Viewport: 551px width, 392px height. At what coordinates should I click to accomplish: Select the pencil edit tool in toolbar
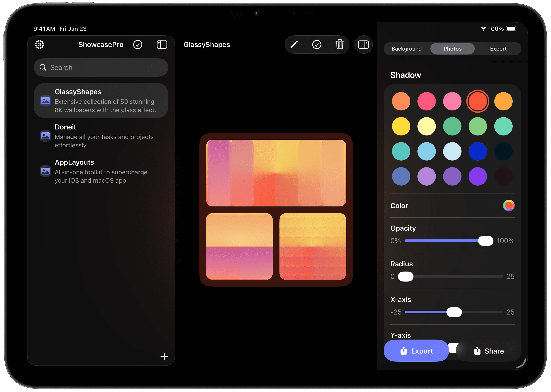pyautogui.click(x=294, y=45)
